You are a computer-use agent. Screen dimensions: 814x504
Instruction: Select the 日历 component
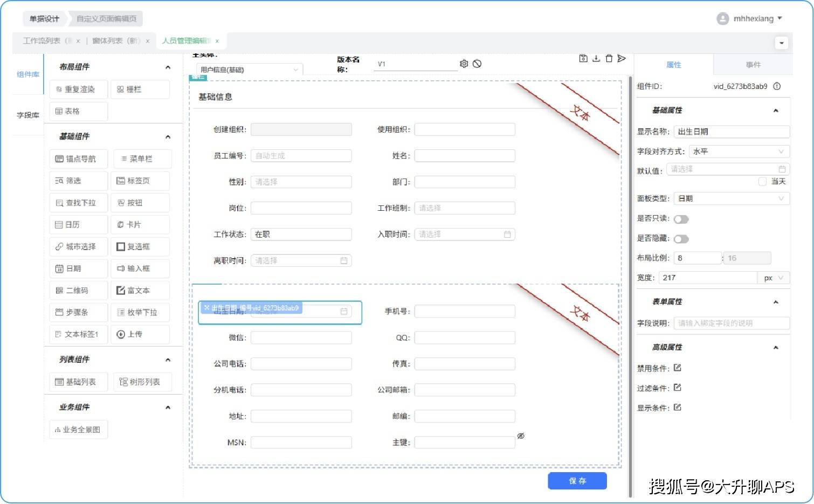pyautogui.click(x=79, y=225)
